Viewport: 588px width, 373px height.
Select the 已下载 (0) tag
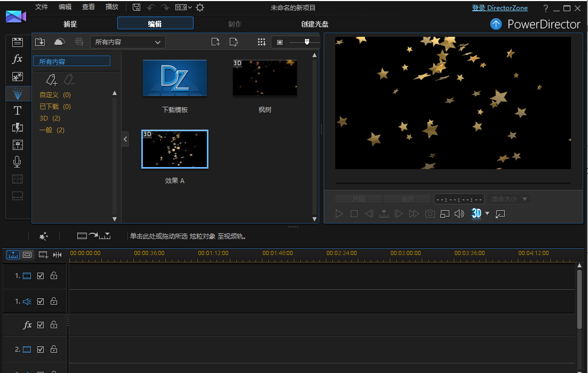(55, 107)
